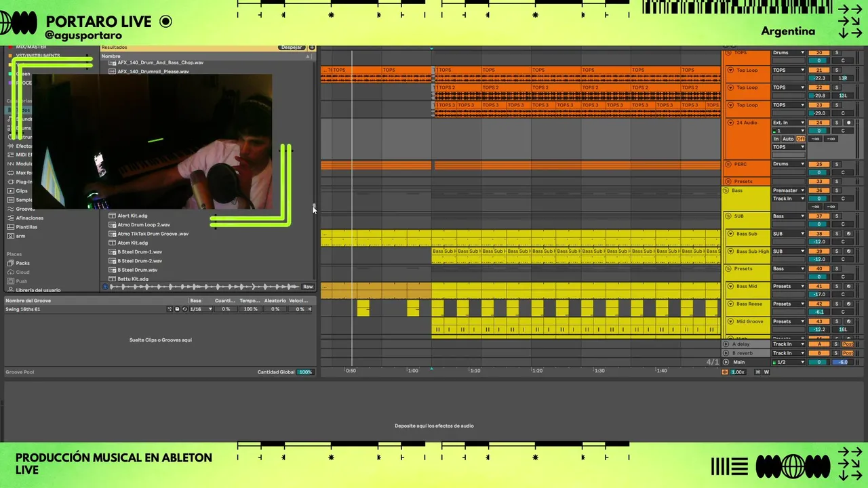Click the orange icon left of 1.00x

725,372
